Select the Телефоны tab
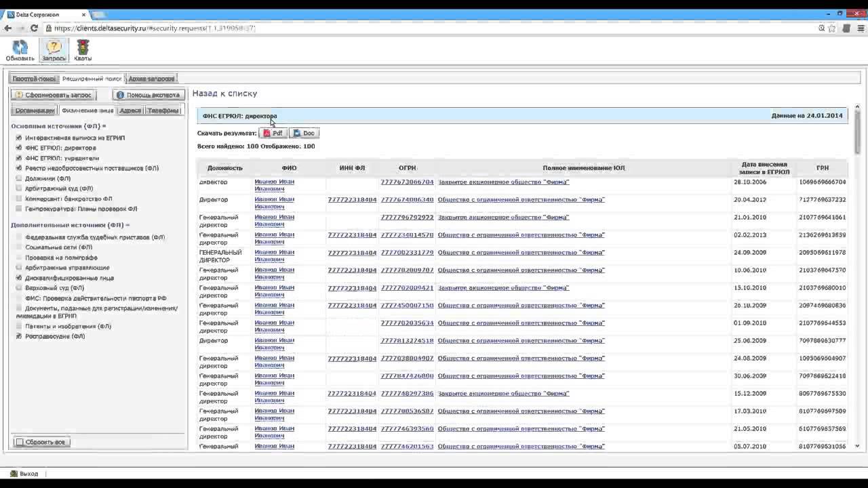Screen dimensions: 868x488 click(163, 110)
